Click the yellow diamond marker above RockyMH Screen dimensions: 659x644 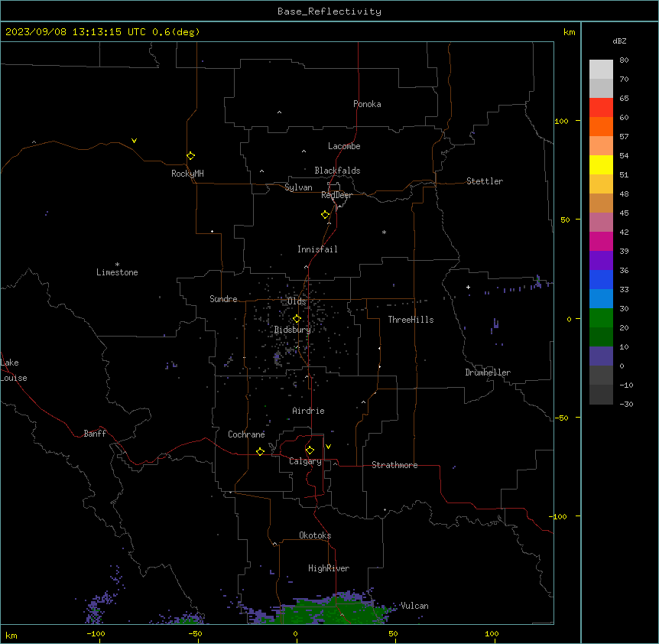[191, 156]
